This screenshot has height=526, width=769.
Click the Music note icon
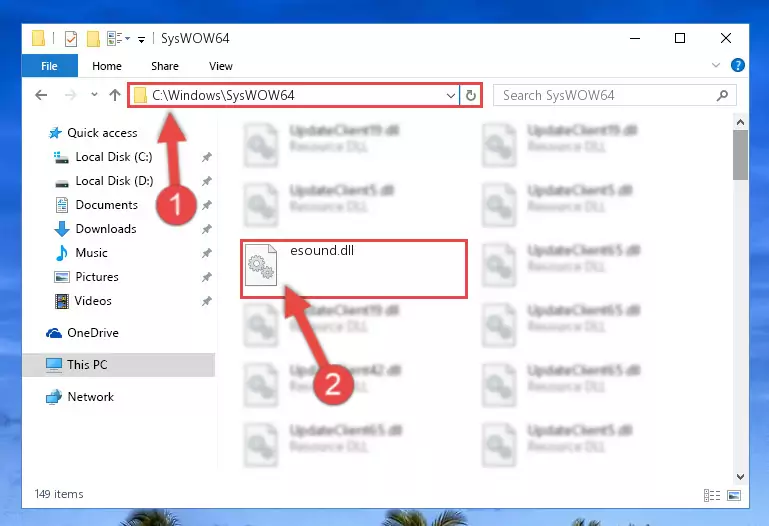[x=62, y=253]
